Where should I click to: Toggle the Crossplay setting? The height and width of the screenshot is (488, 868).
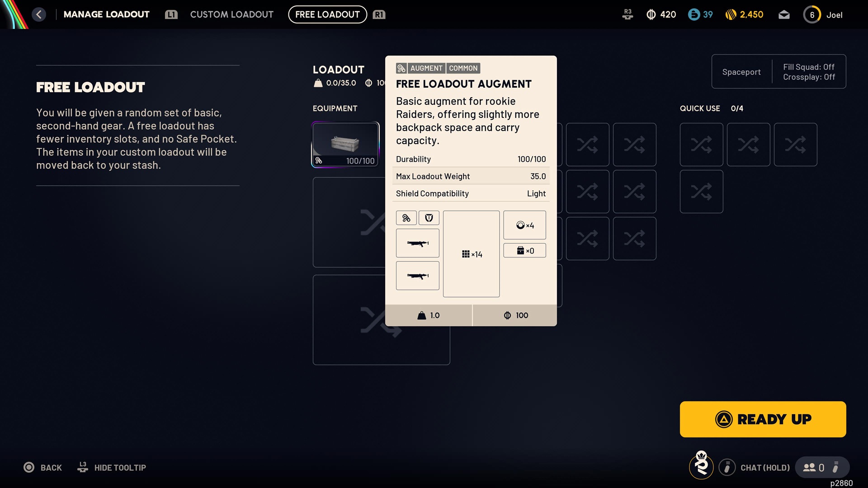point(808,77)
